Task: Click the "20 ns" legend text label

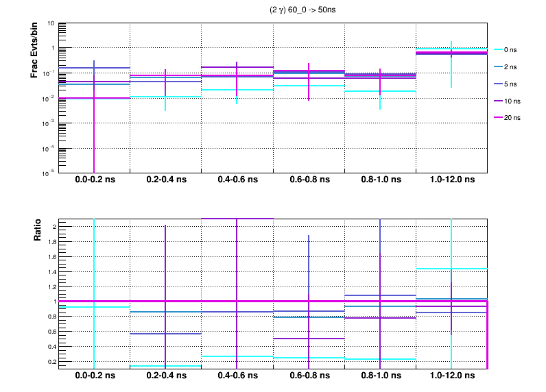Action: (512, 118)
